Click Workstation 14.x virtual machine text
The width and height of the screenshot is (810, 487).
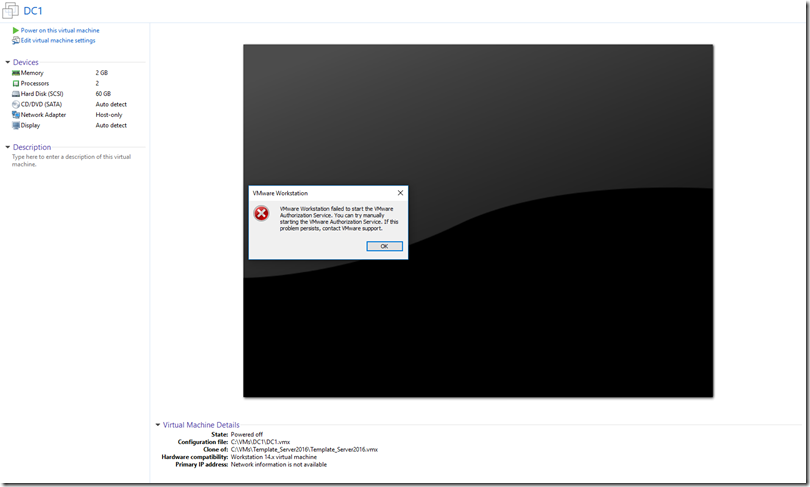coord(274,457)
